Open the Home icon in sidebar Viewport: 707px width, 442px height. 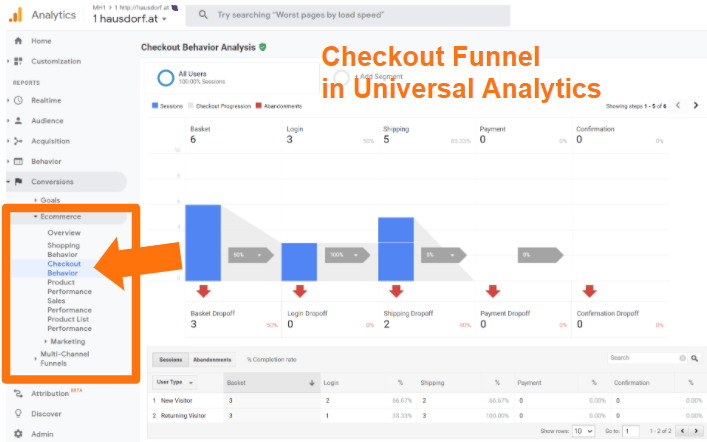[18, 41]
